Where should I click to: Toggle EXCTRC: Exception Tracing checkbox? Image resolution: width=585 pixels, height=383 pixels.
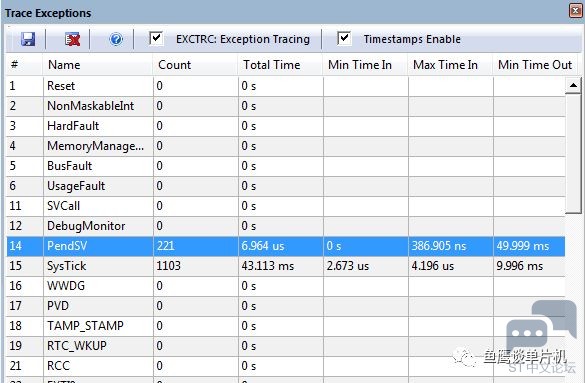pos(156,38)
